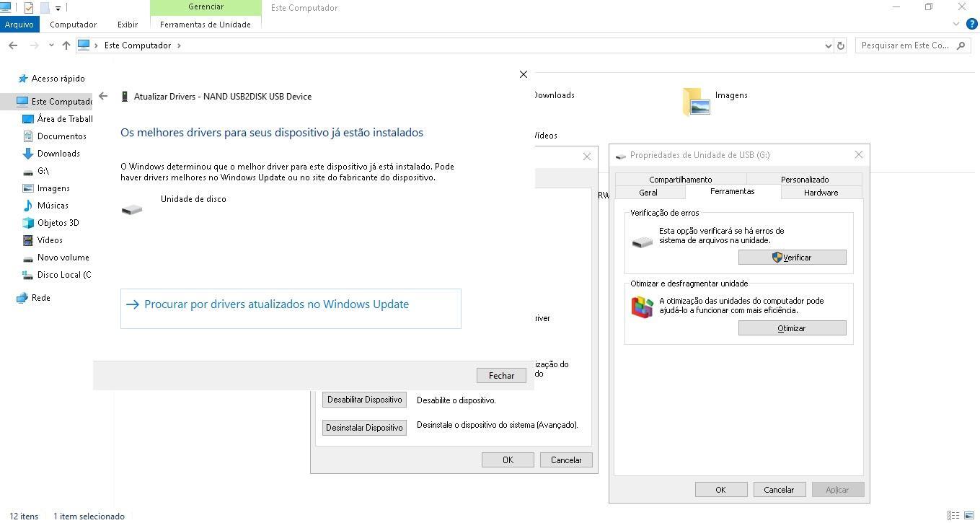Go back in Atualizar Drivers wizard
The height and width of the screenshot is (523, 980).
click(x=103, y=96)
